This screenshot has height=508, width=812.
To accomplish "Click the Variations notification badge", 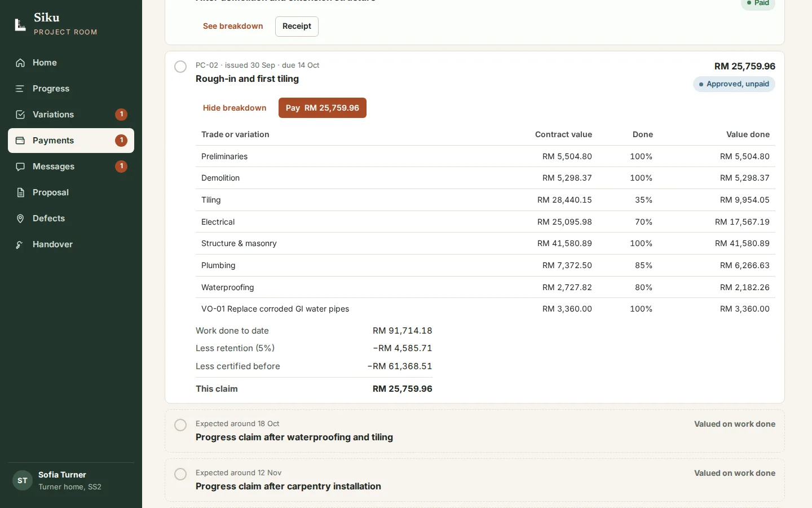I will [121, 115].
